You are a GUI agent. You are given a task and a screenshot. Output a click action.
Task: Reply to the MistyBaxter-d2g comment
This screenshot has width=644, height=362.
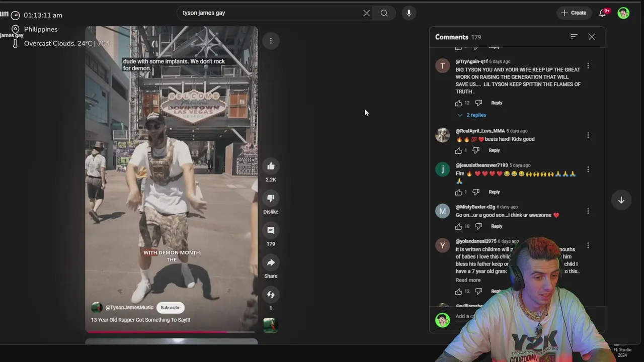tap(497, 226)
